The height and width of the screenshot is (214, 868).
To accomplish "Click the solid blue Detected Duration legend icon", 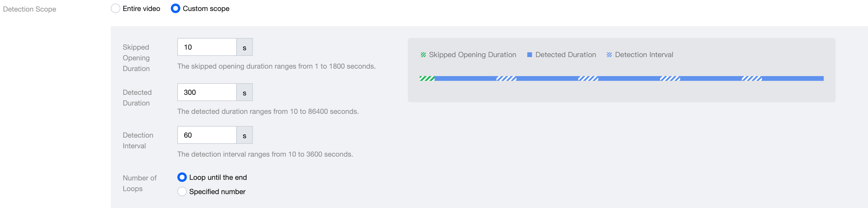I will coord(529,55).
